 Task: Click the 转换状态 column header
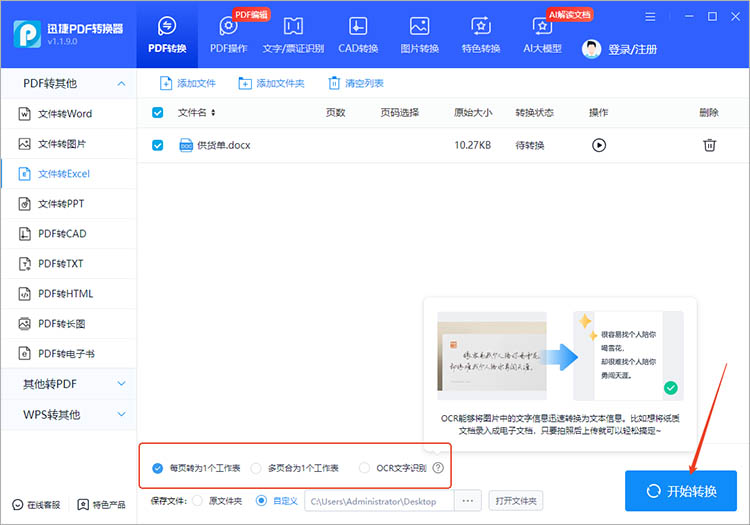click(534, 112)
